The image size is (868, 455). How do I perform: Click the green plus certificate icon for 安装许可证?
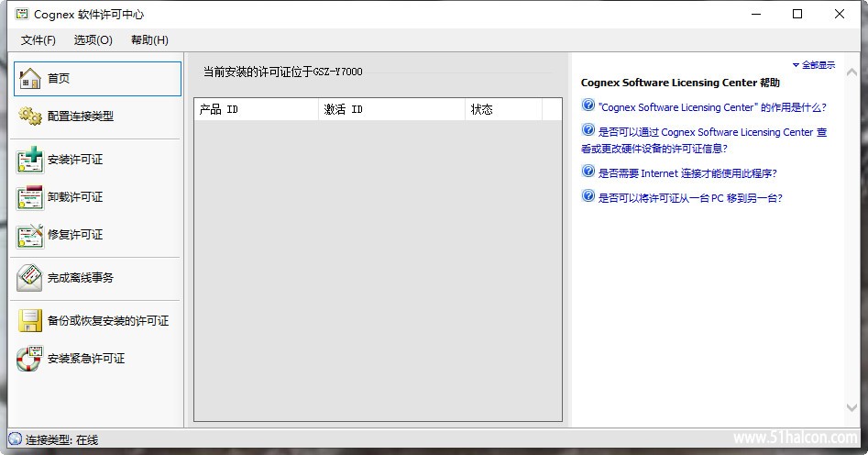pos(30,161)
